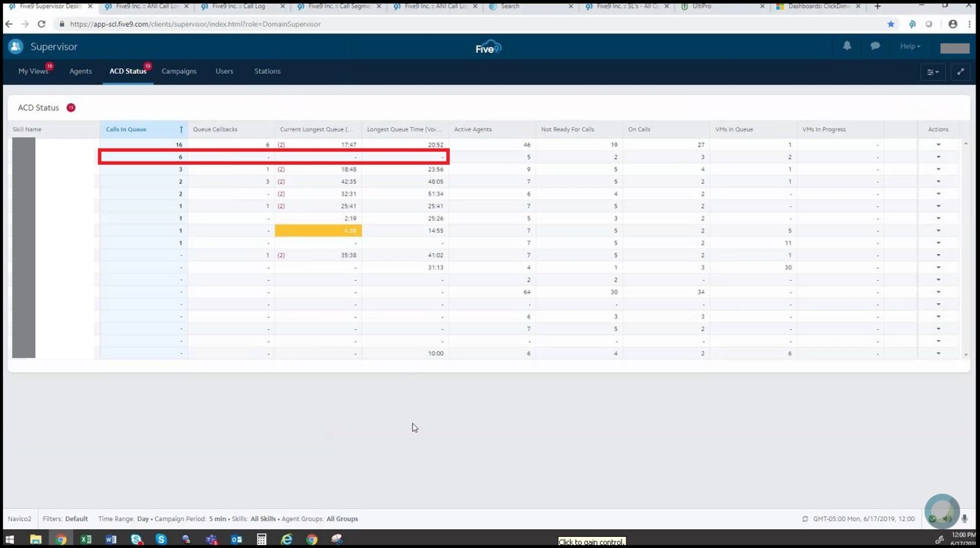This screenshot has width=980, height=548.
Task: Reload the page with browser refresh
Action: point(42,24)
